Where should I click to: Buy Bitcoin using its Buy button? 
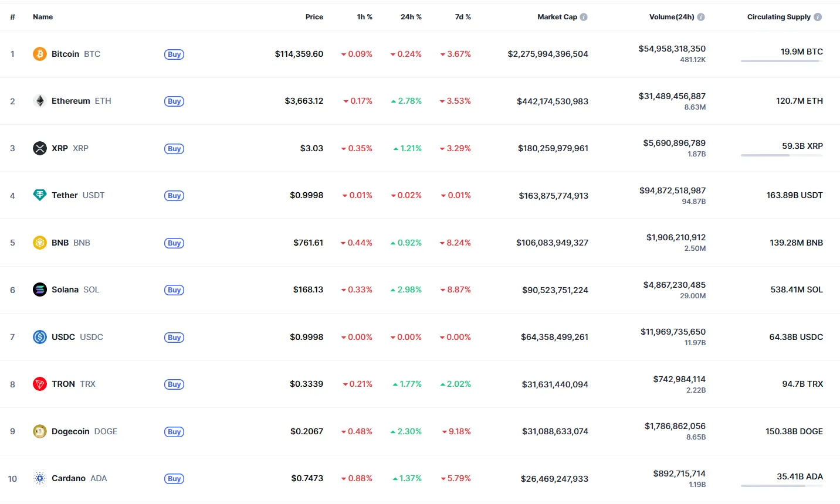(x=174, y=55)
